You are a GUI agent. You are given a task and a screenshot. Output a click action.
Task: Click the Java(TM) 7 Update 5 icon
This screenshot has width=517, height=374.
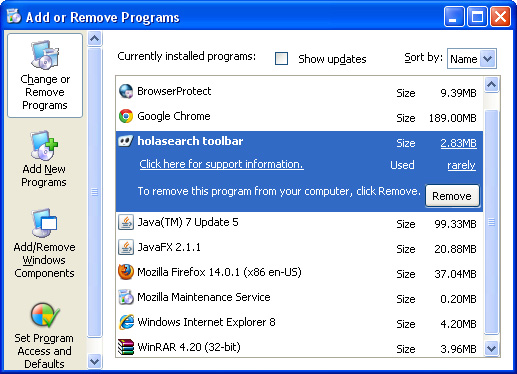click(x=126, y=222)
